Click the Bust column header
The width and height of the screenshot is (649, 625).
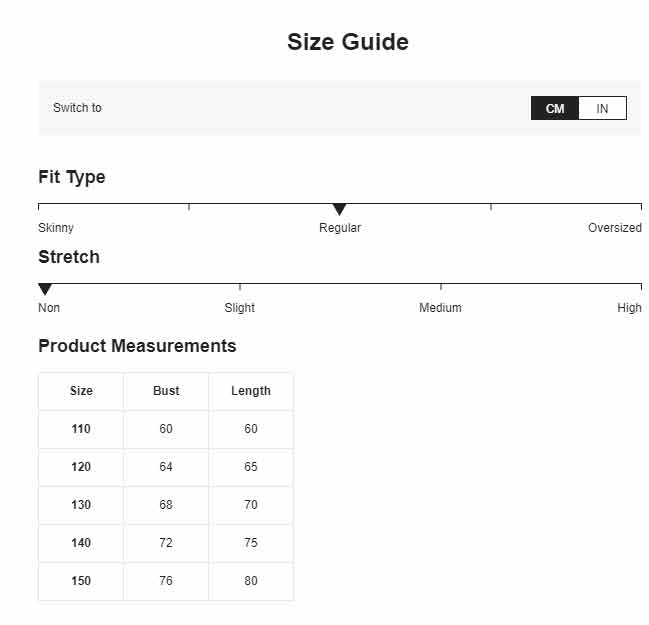pos(166,391)
